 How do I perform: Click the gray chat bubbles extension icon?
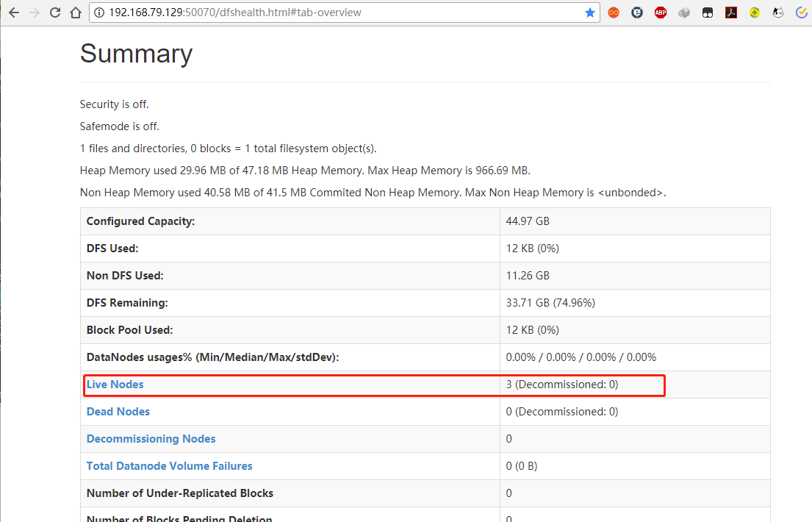684,12
